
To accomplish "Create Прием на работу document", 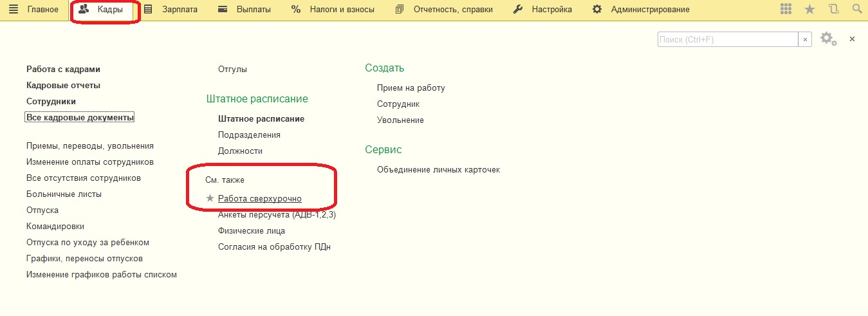I will point(411,88).
